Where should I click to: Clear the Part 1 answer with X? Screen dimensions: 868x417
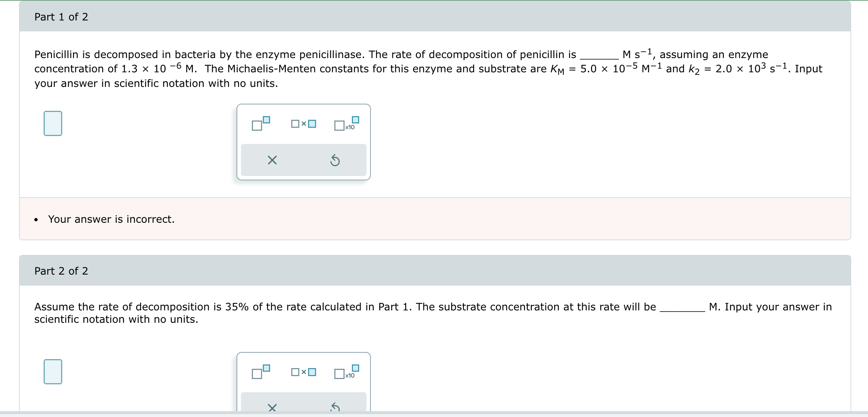point(272,160)
